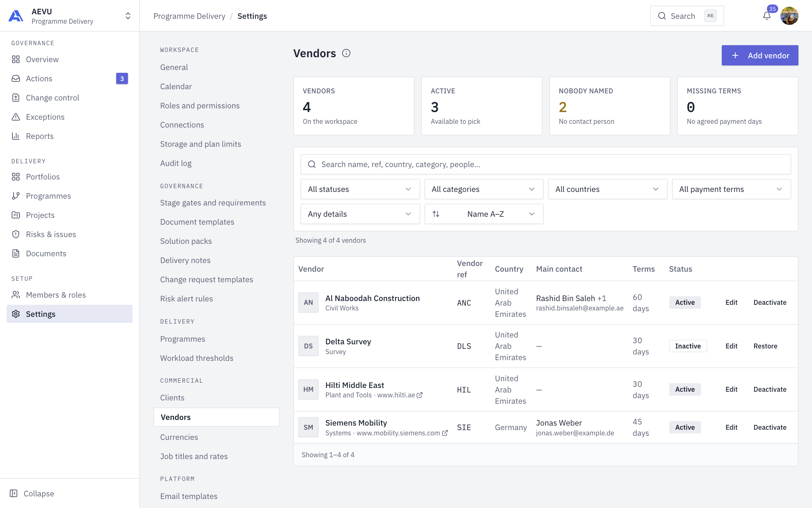The height and width of the screenshot is (508, 812).
Task: Click the Actions inbox icon
Action: [16, 79]
